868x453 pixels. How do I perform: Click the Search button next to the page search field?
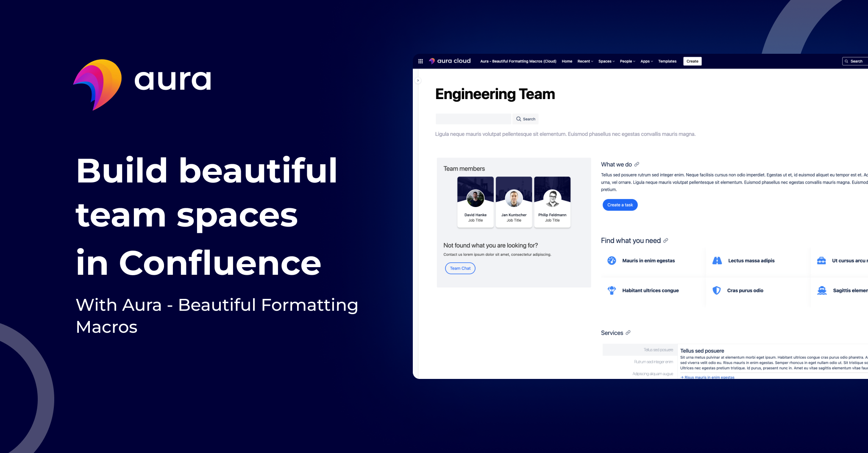point(526,119)
